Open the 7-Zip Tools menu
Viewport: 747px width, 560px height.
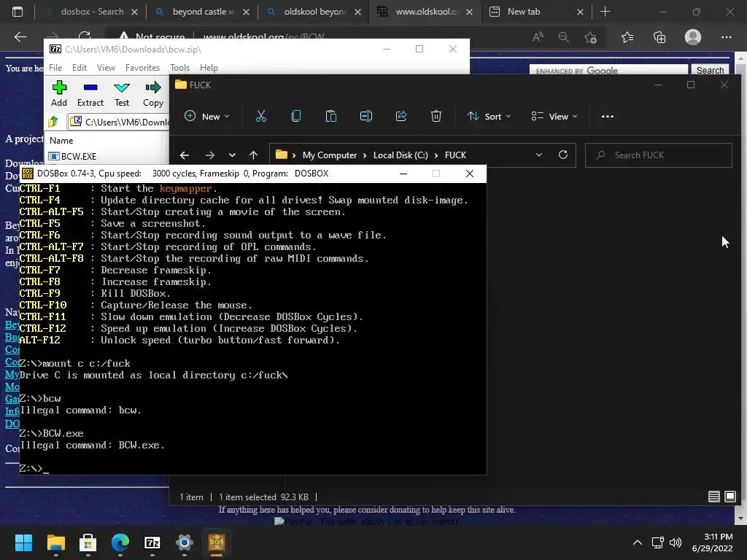pos(179,68)
